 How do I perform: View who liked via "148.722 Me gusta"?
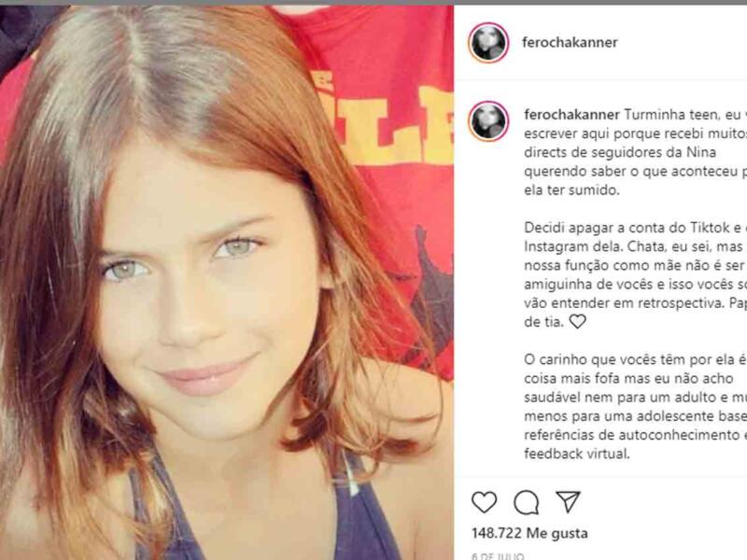[x=529, y=533]
